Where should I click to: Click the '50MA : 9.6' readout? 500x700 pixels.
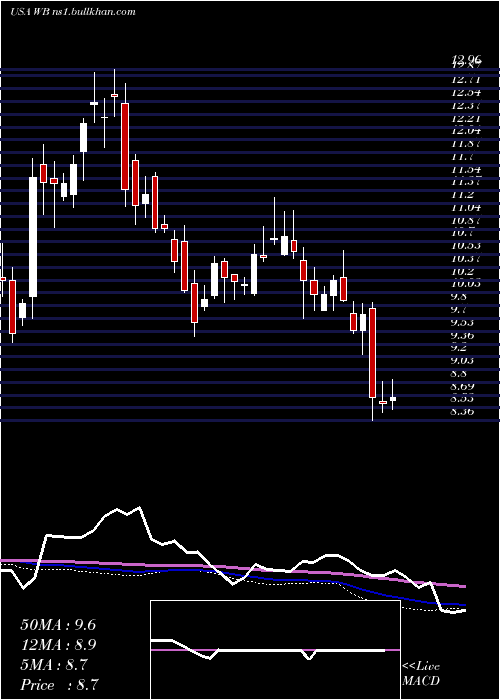58,625
